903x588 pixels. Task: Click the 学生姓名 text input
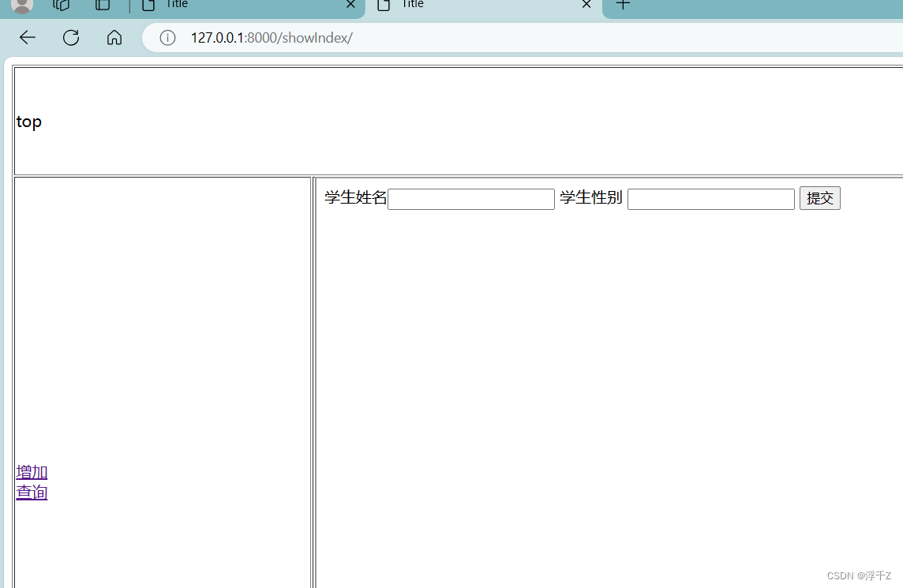point(471,199)
